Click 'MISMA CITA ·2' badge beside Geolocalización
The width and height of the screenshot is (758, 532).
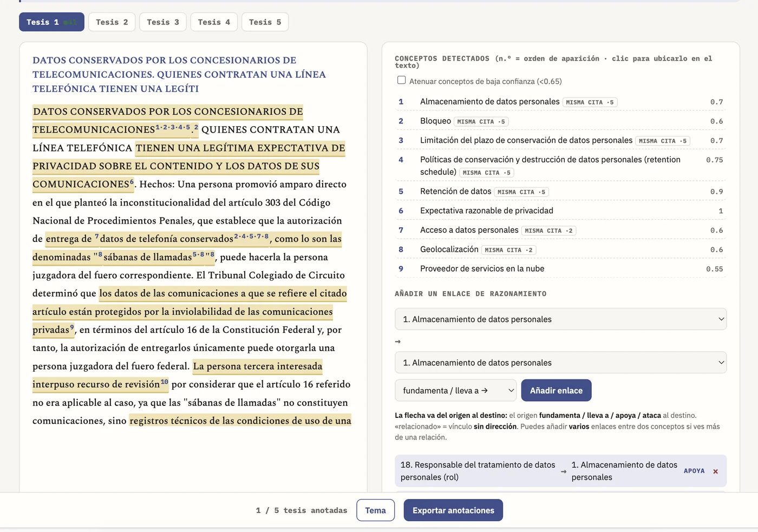click(509, 250)
